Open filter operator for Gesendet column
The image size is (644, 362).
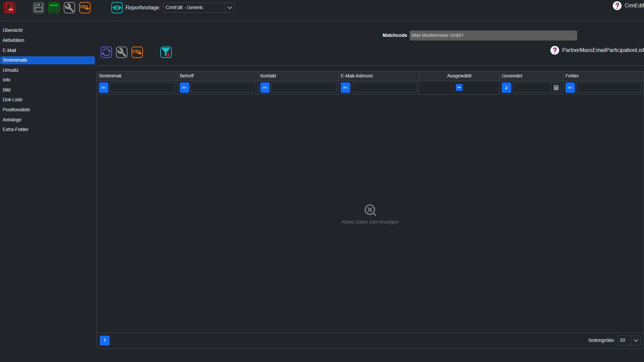pos(506,87)
